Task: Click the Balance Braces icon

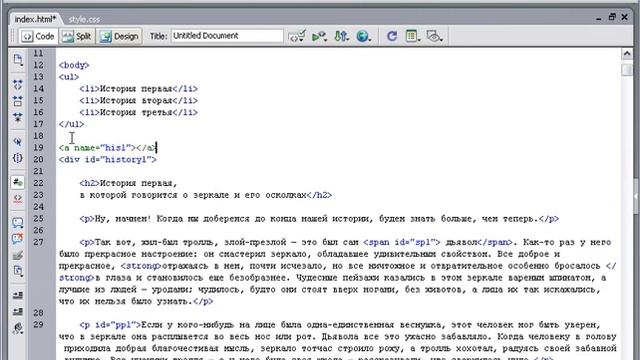Action: point(18,158)
